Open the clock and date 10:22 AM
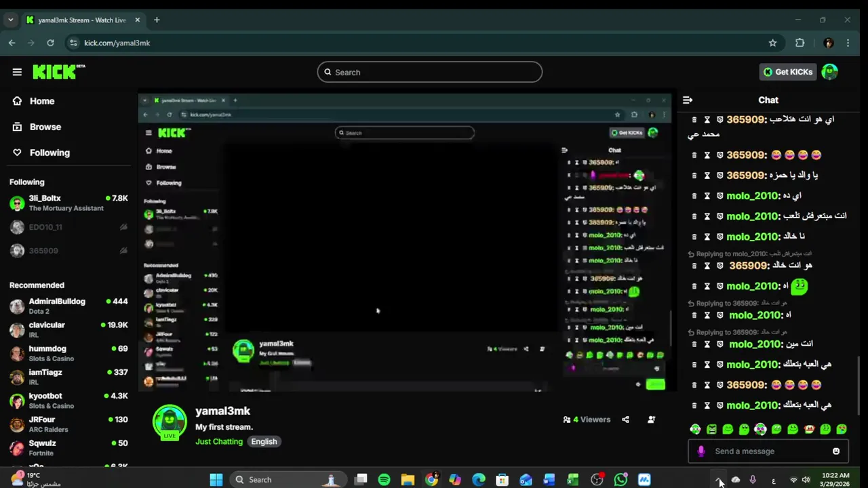The image size is (868, 488). pyautogui.click(x=835, y=480)
